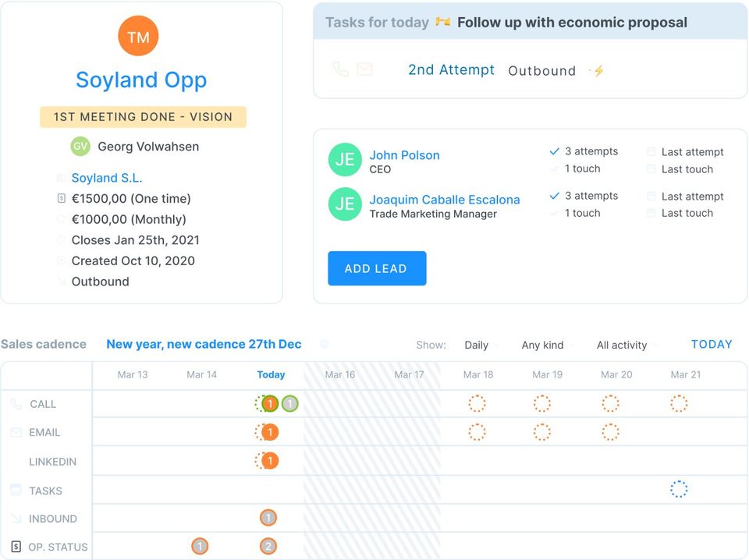Open the New year, new cadence link
Viewport: 749px width, 560px height.
pyautogui.click(x=204, y=344)
